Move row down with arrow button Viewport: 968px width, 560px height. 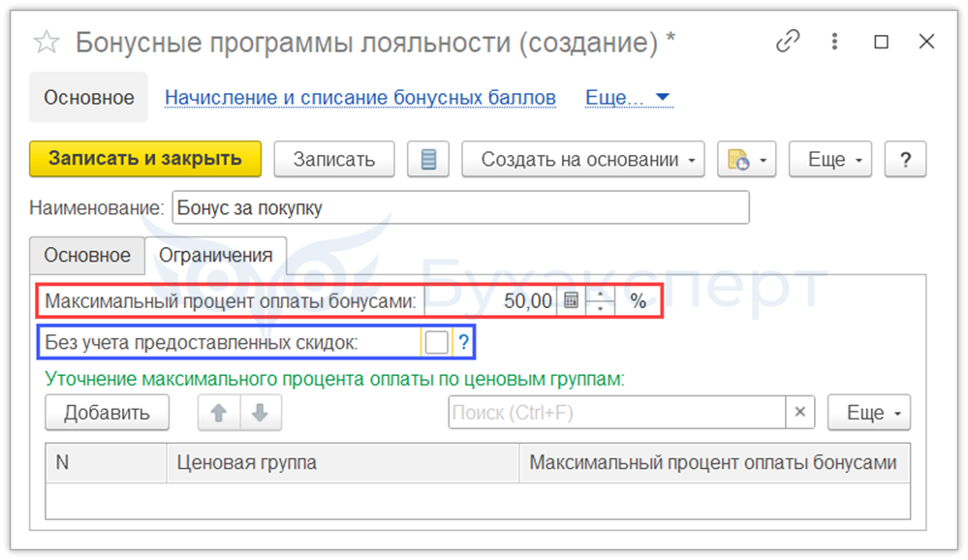pyautogui.click(x=260, y=413)
